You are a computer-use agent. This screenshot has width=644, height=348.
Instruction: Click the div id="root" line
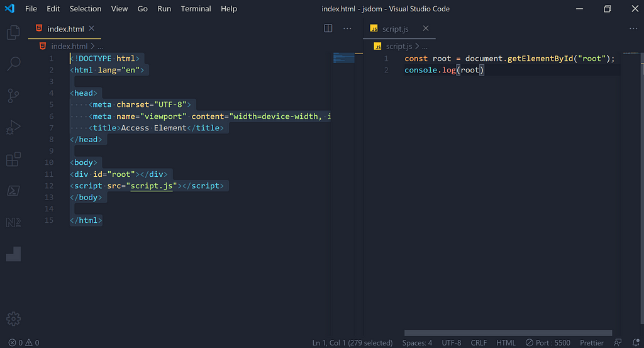click(x=119, y=174)
